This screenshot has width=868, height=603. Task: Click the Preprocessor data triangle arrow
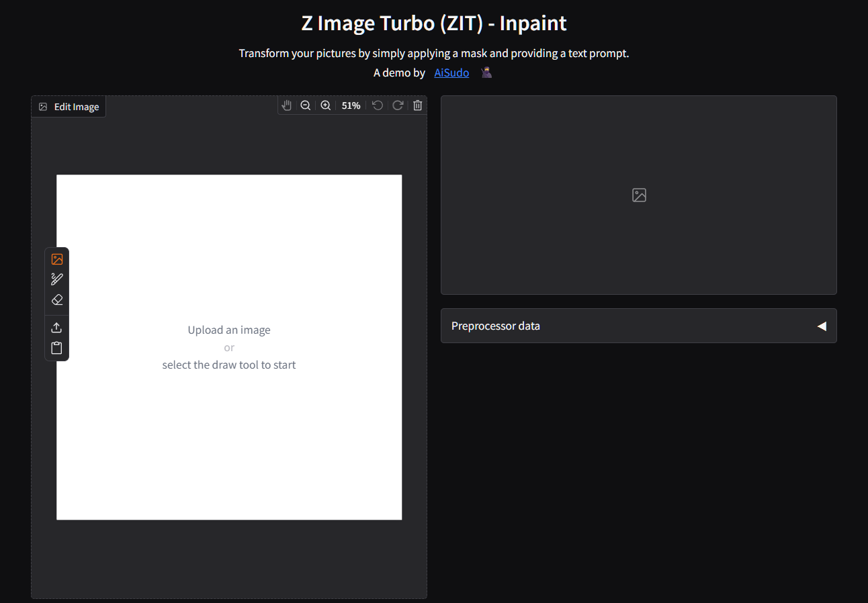point(821,326)
